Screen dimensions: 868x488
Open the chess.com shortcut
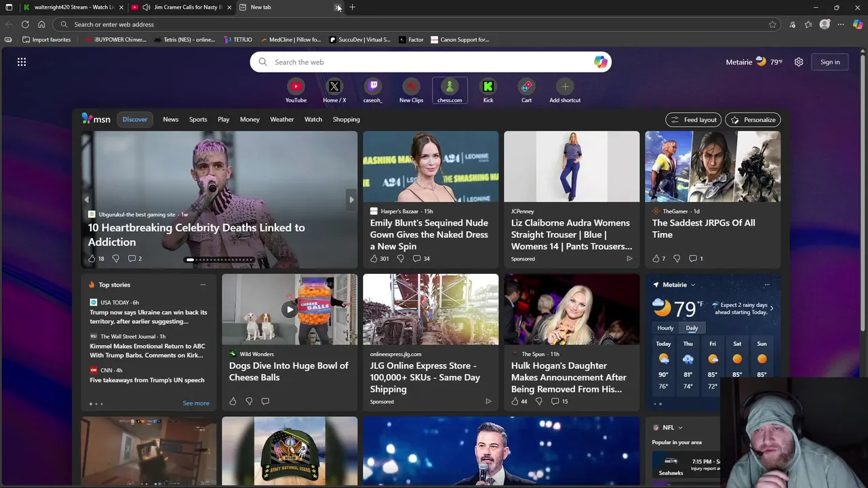point(450,91)
